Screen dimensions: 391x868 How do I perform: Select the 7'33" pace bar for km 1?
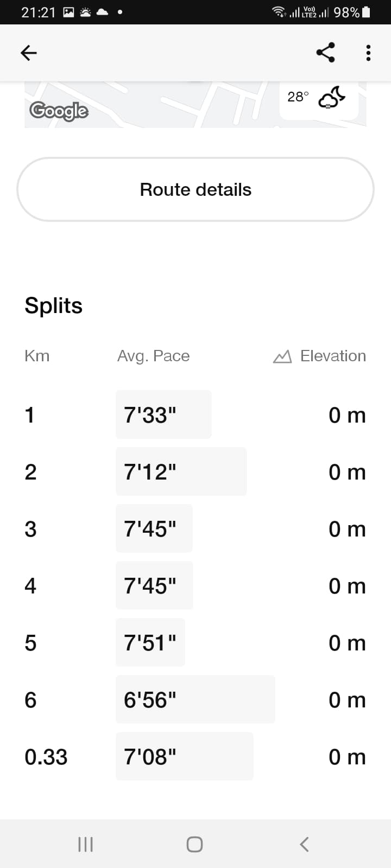163,414
